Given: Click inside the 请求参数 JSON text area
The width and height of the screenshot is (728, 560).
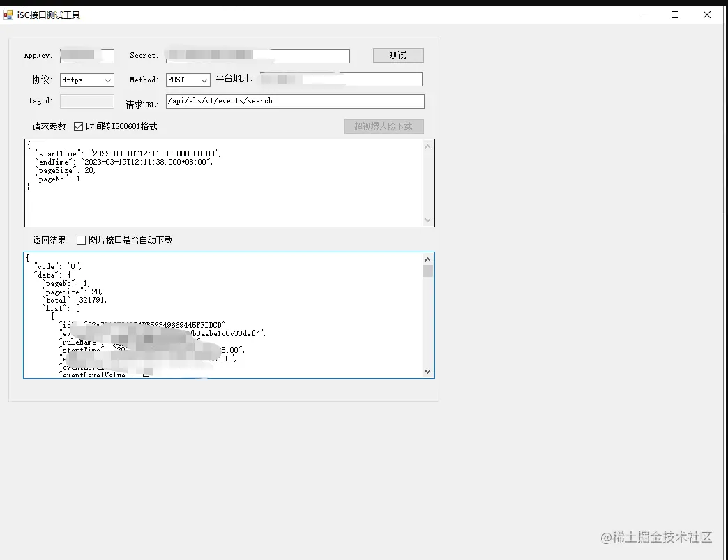Looking at the screenshot, I should (x=229, y=183).
